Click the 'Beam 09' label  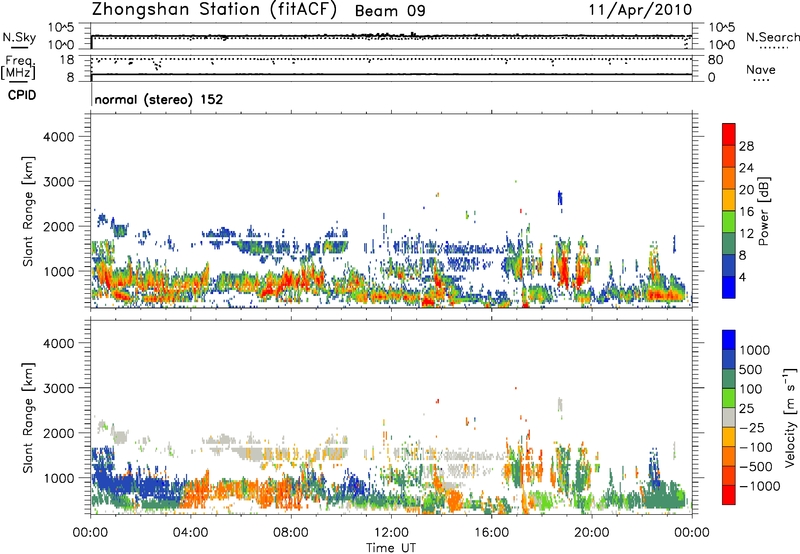tap(390, 11)
